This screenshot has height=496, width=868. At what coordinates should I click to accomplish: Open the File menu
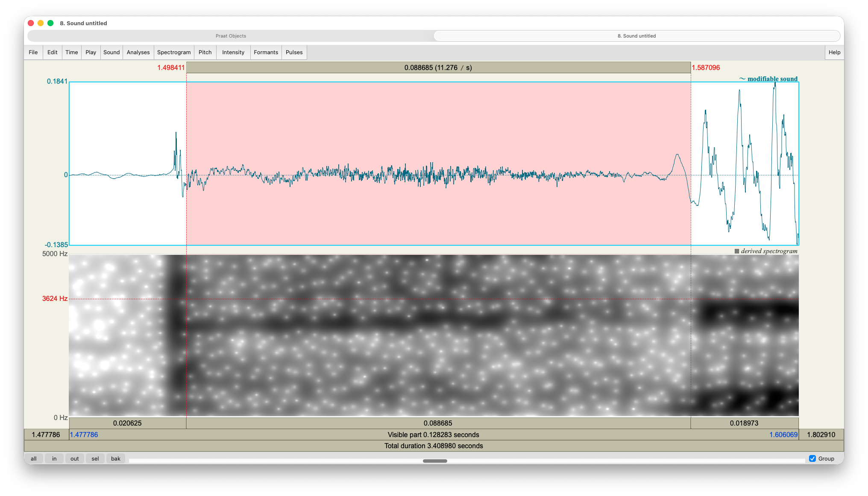33,52
